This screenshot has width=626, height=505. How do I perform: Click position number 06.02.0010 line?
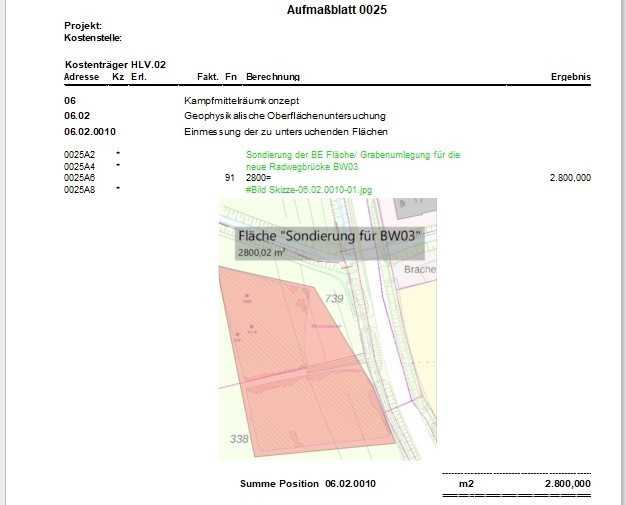point(90,131)
